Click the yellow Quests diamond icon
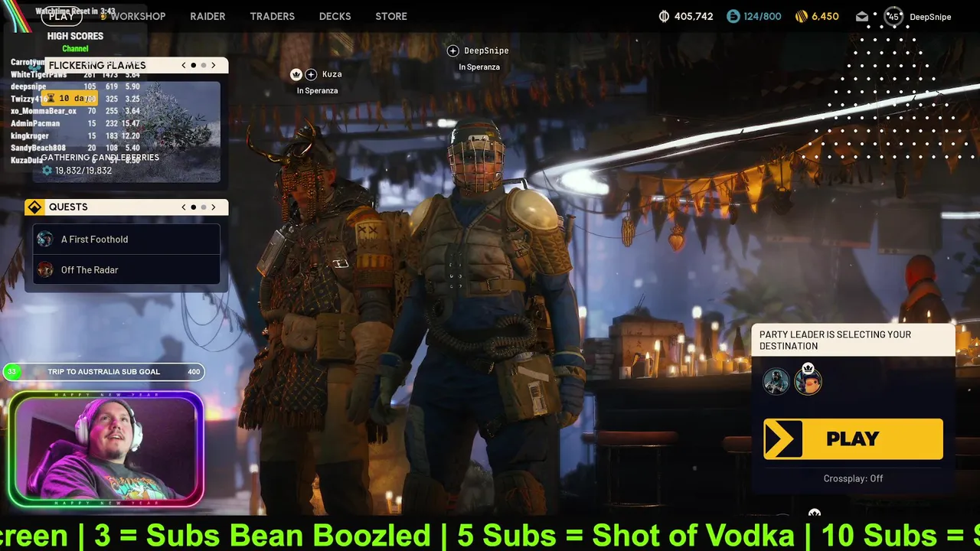Image resolution: width=980 pixels, height=551 pixels. tap(34, 207)
